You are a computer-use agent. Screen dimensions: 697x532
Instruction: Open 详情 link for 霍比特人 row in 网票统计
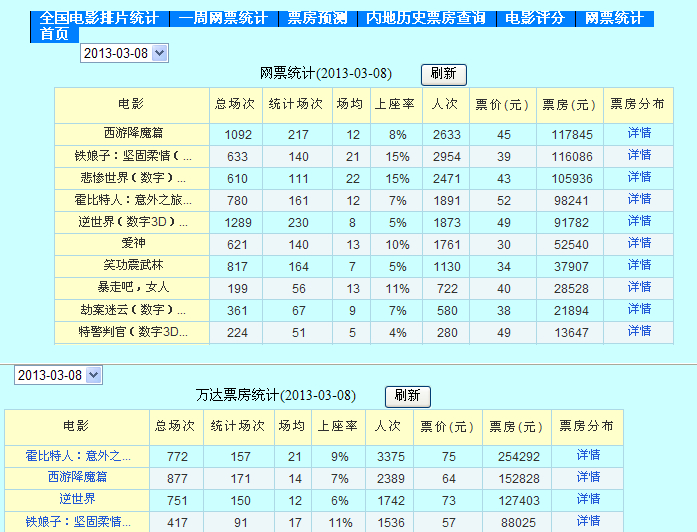point(639,199)
